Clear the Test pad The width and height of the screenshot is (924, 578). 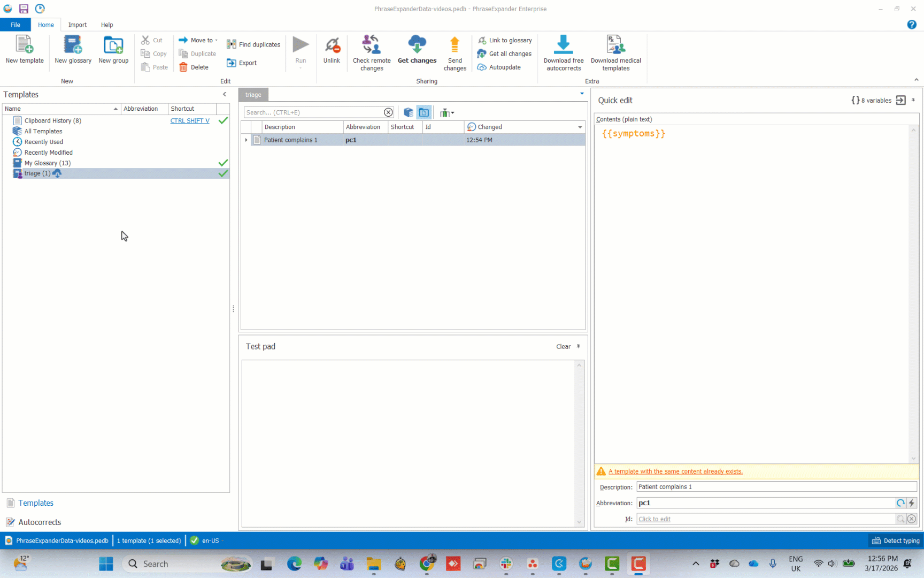(563, 347)
